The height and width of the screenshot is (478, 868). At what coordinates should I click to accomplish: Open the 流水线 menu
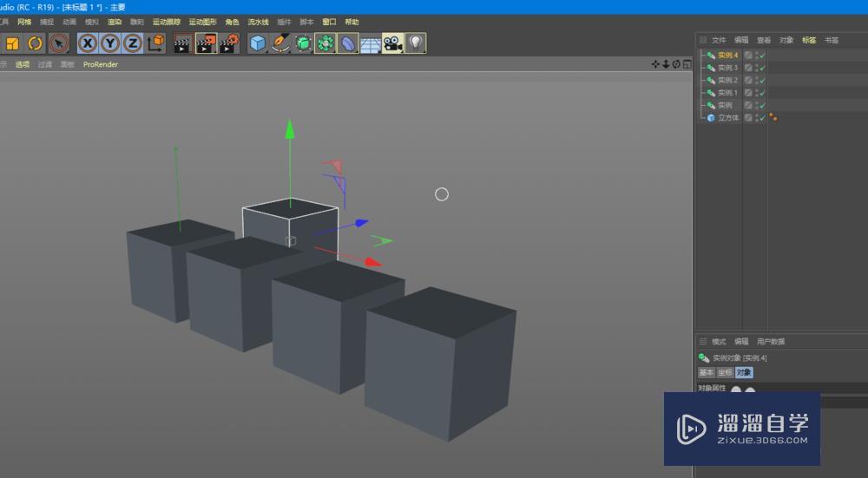[258, 23]
